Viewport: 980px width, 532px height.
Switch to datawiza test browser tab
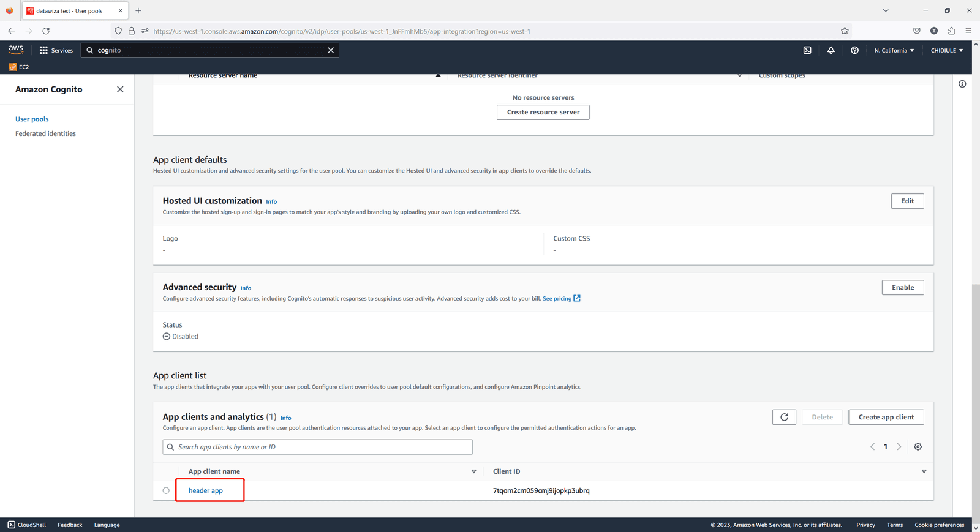pos(75,11)
